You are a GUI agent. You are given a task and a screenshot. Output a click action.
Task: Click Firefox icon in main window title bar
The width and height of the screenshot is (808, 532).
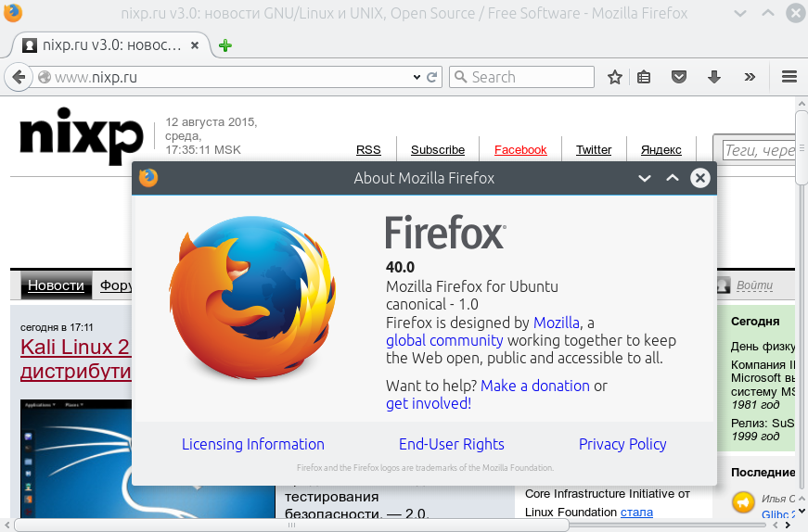tap(12, 12)
